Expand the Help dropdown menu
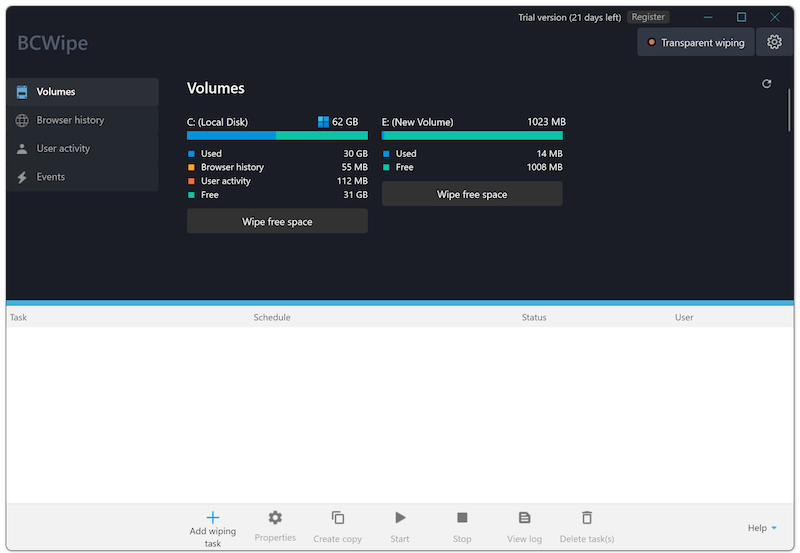The height and width of the screenshot is (553, 800). (762, 528)
